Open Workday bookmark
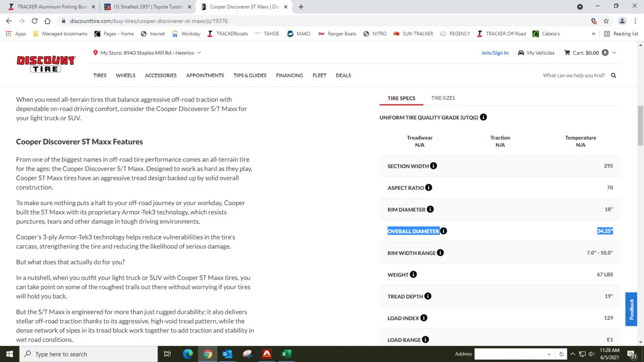 (186, 34)
